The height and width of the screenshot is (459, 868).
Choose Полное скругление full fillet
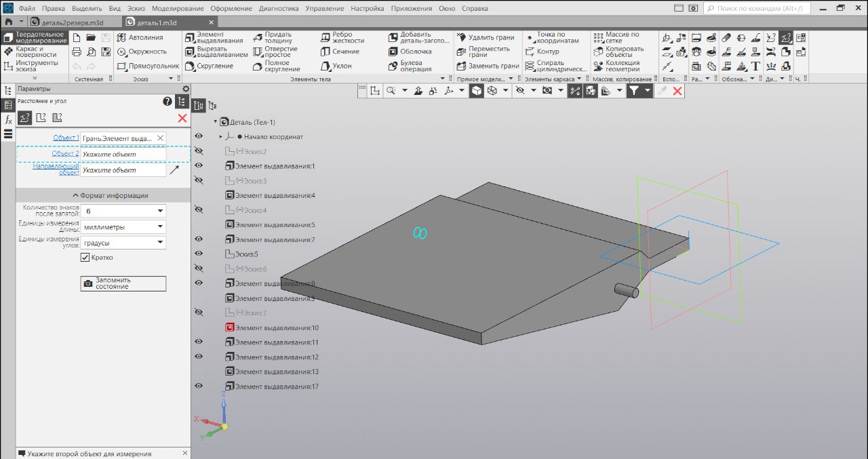point(276,66)
